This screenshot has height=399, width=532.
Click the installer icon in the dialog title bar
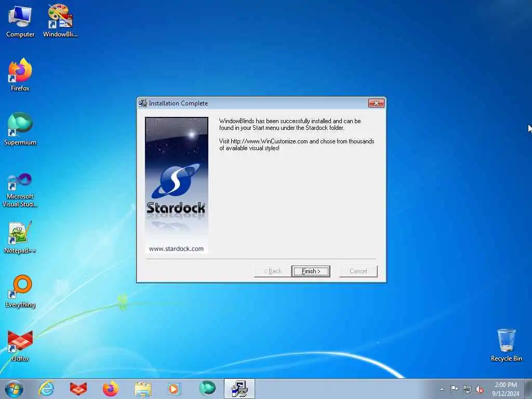(x=143, y=103)
